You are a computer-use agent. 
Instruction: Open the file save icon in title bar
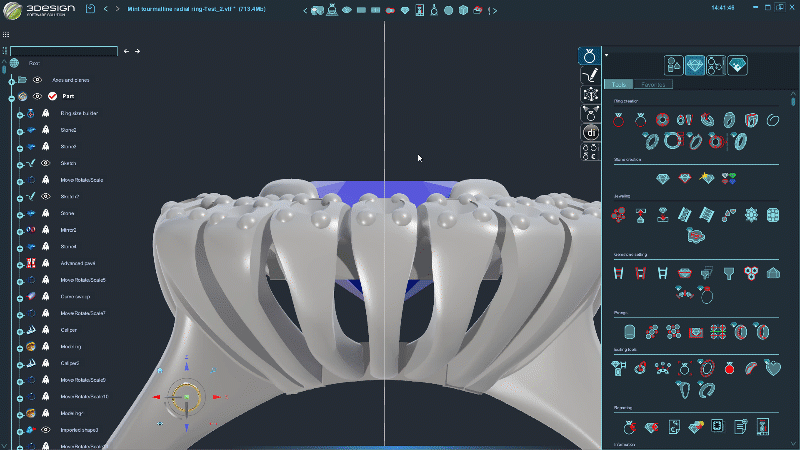[91, 10]
